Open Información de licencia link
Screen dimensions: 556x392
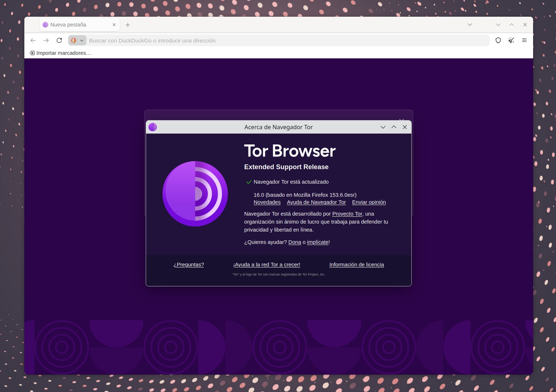tap(356, 265)
